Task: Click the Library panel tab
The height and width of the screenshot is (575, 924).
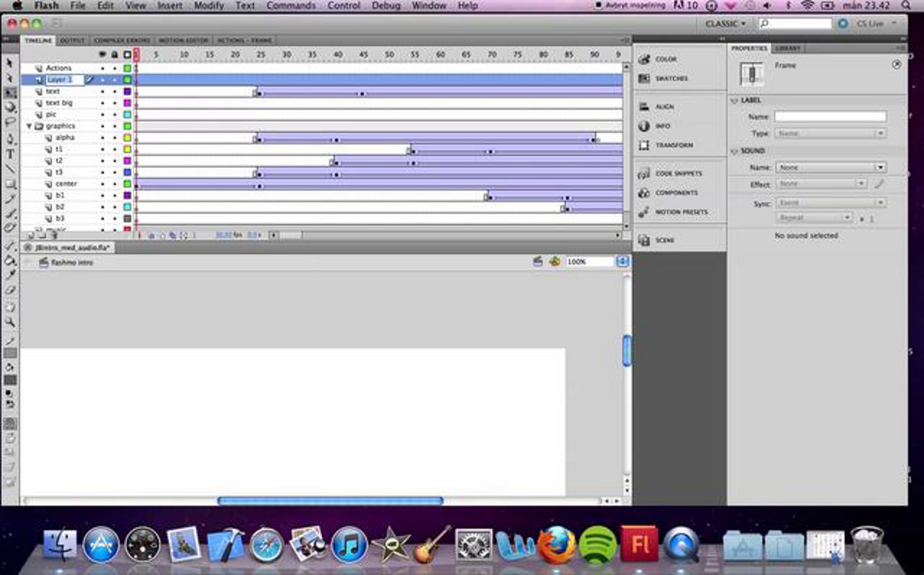Action: (x=788, y=48)
